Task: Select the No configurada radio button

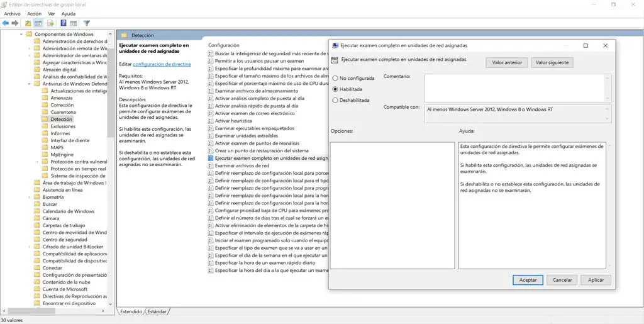Action: click(x=335, y=78)
